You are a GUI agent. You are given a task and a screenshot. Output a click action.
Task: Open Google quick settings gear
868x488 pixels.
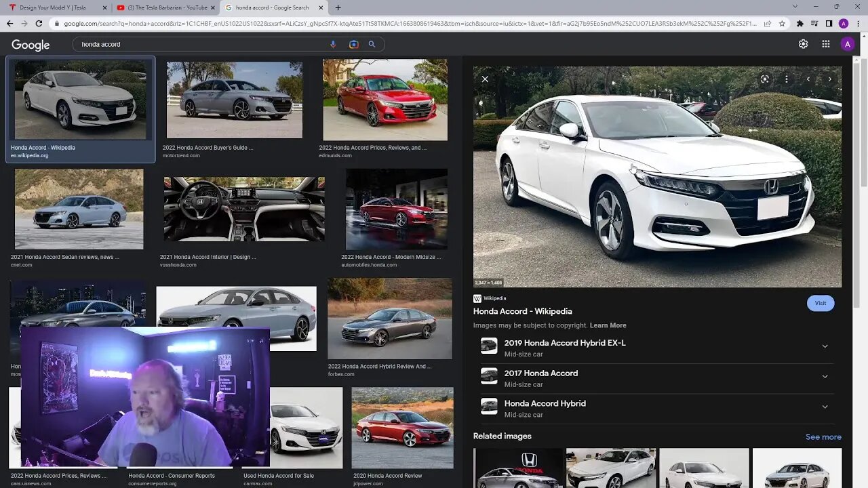click(x=803, y=44)
